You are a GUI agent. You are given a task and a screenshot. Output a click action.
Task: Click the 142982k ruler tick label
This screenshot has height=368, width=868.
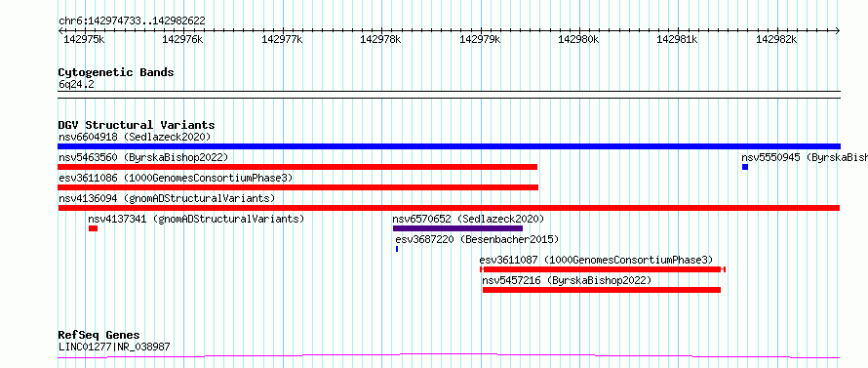coord(776,39)
